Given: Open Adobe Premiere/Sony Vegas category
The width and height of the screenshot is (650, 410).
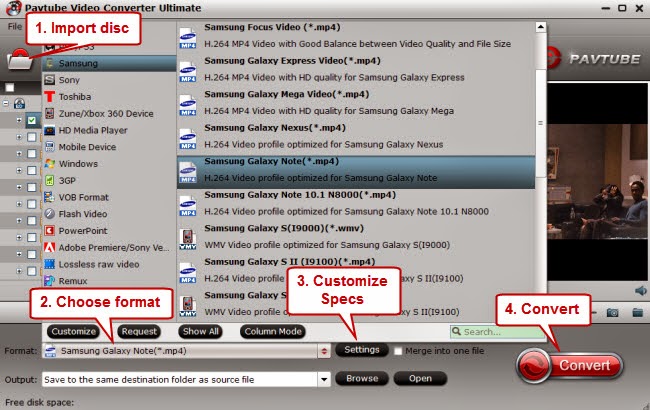Looking at the screenshot, I should click(109, 247).
